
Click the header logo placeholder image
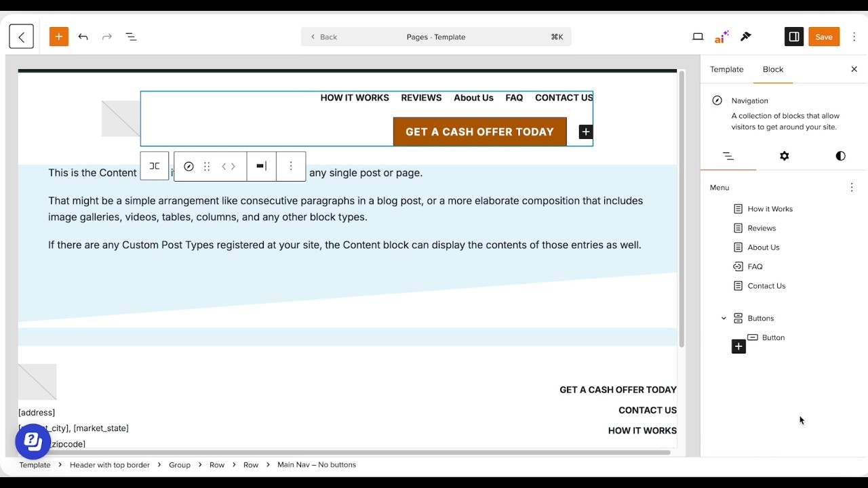121,119
